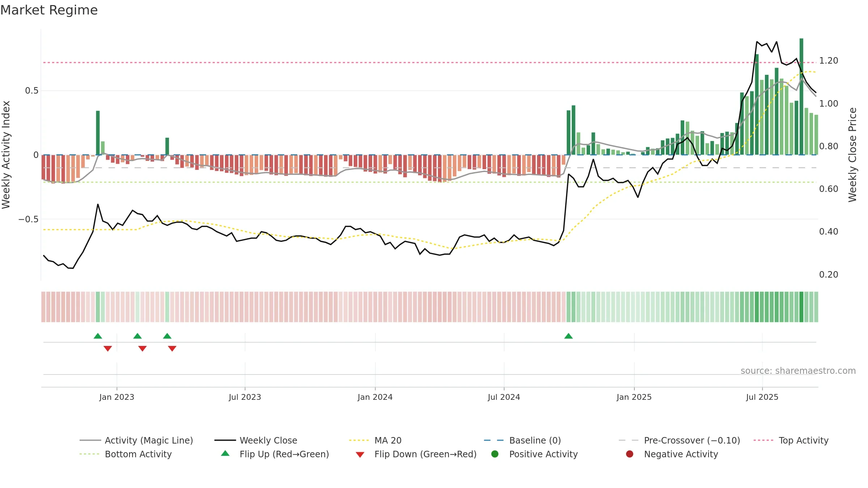The image size is (868, 488).
Task: Click the green circle Positive Activity icon
Action: coord(495,454)
